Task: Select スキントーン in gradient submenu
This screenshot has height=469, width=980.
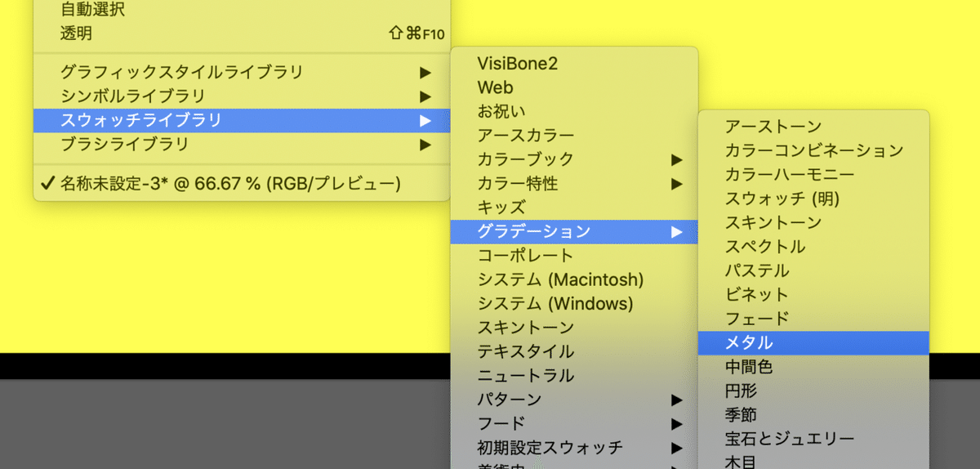Action: click(x=814, y=222)
